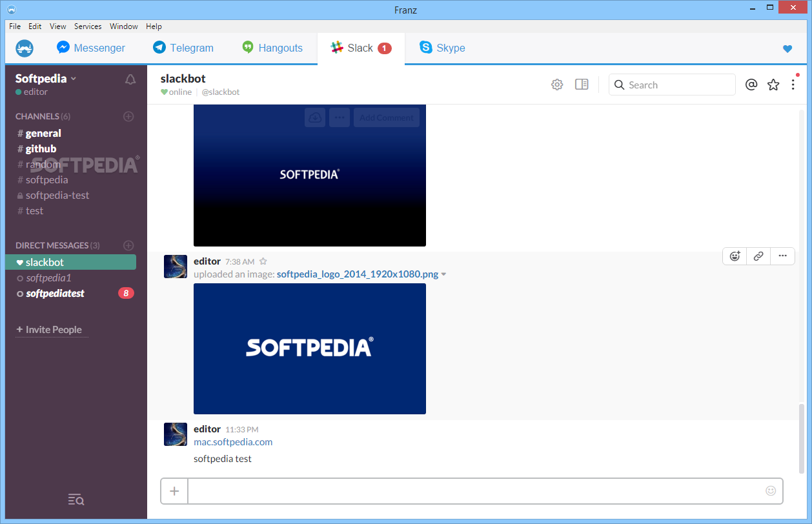This screenshot has width=812, height=524.
Task: Select slackbot direct message
Action: (71, 262)
